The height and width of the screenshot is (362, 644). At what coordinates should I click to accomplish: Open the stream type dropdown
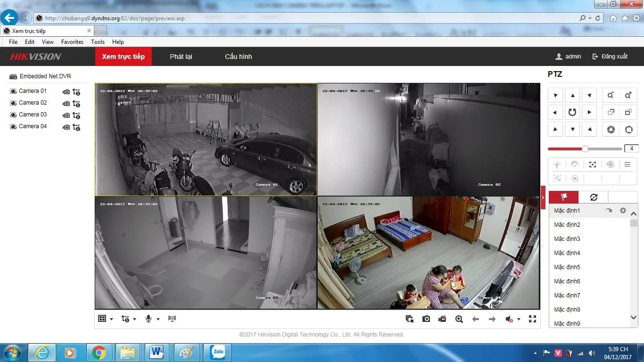(x=134, y=319)
